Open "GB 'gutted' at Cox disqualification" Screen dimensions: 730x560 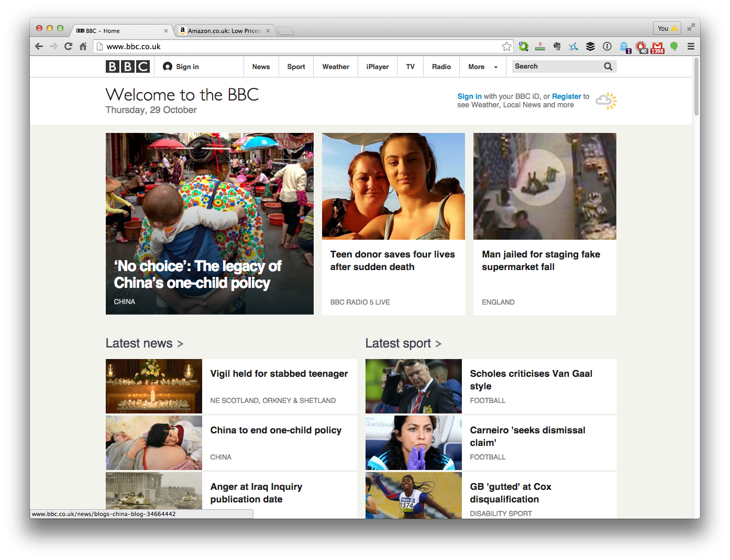[x=511, y=493]
